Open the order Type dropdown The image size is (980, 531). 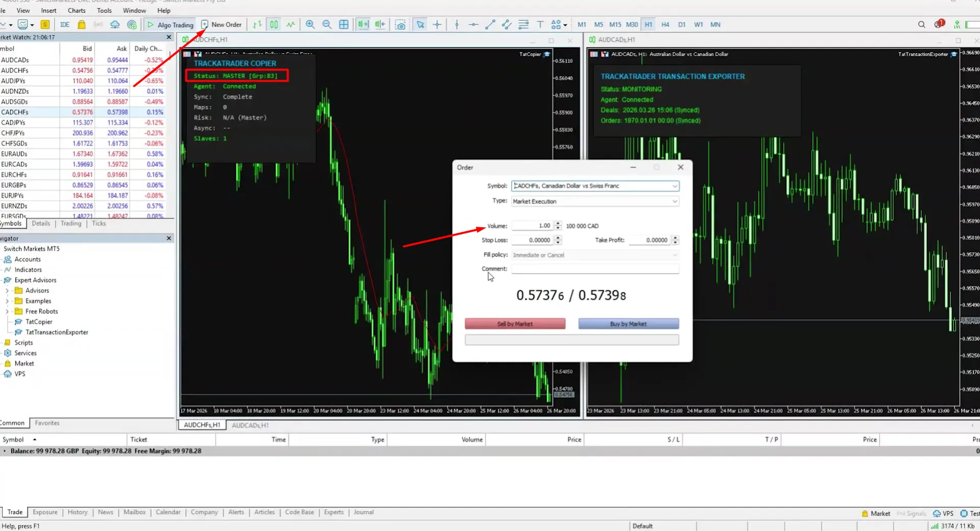point(675,201)
